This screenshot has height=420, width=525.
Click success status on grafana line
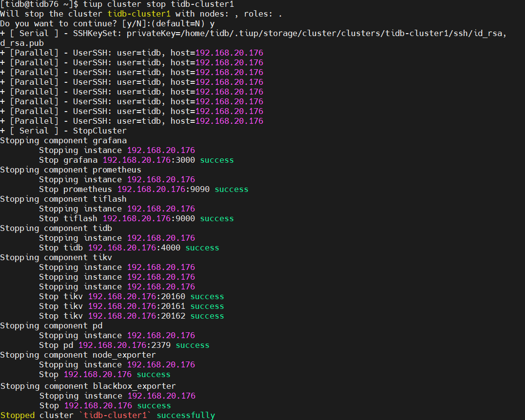coord(217,160)
